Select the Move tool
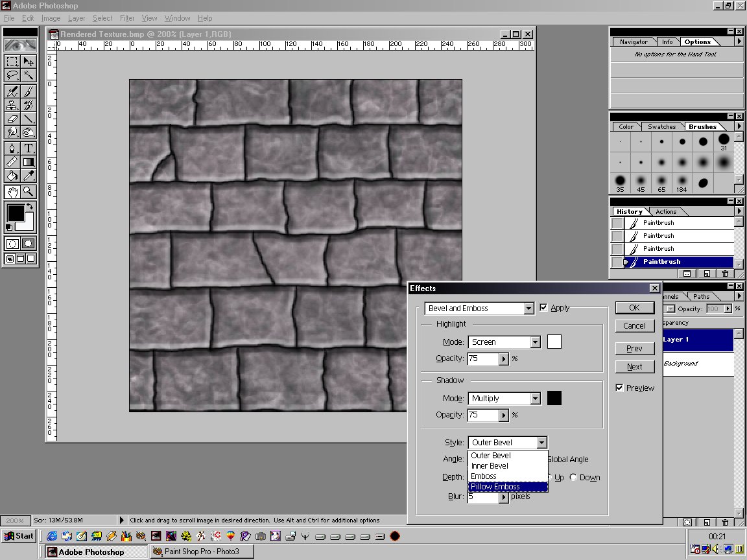Image resolution: width=747 pixels, height=560 pixels. [x=29, y=62]
